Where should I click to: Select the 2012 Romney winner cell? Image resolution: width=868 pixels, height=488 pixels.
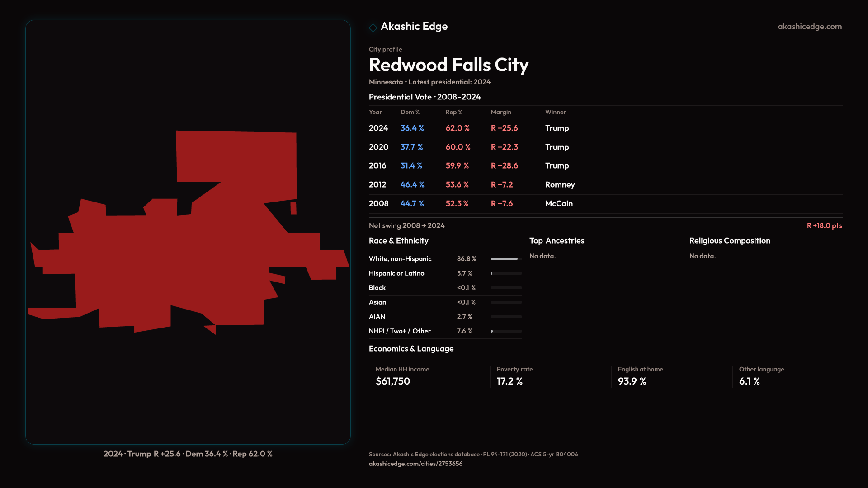click(560, 185)
